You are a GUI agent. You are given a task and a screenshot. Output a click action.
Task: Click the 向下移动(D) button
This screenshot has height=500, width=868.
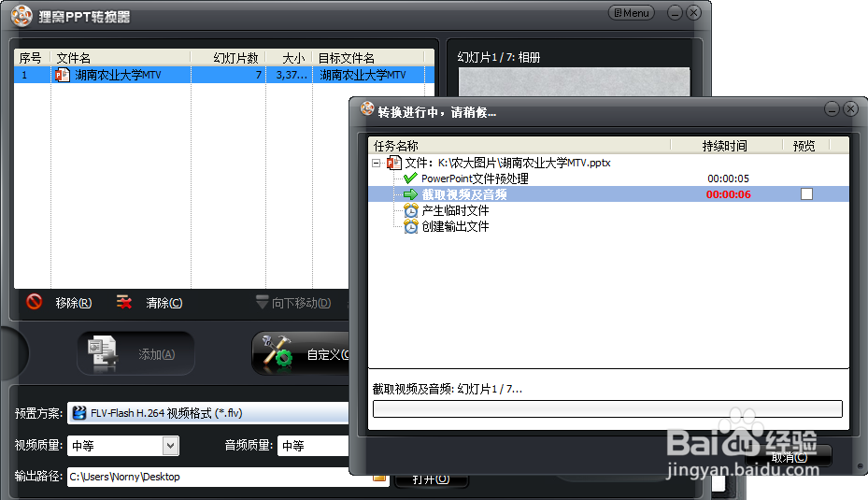[x=301, y=303]
